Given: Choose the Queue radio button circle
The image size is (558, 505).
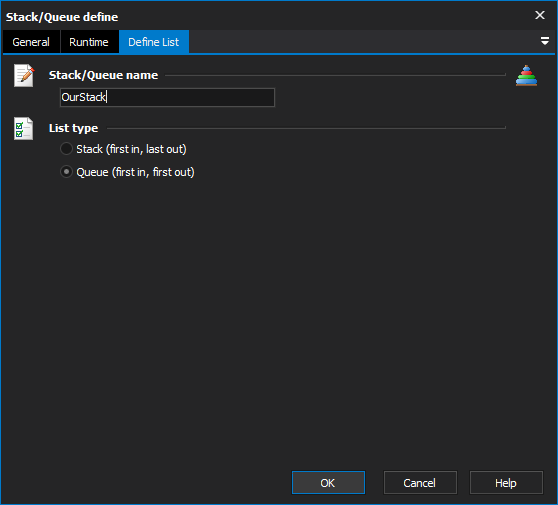Looking at the screenshot, I should (x=67, y=172).
